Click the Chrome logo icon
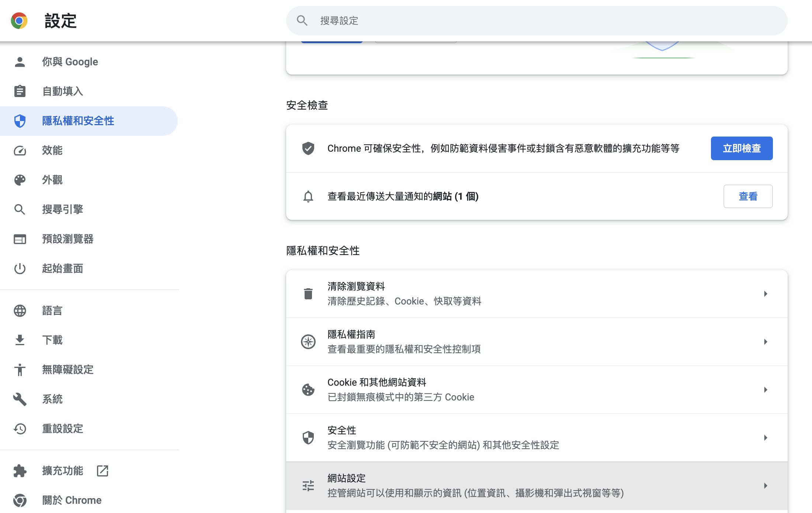 point(19,21)
